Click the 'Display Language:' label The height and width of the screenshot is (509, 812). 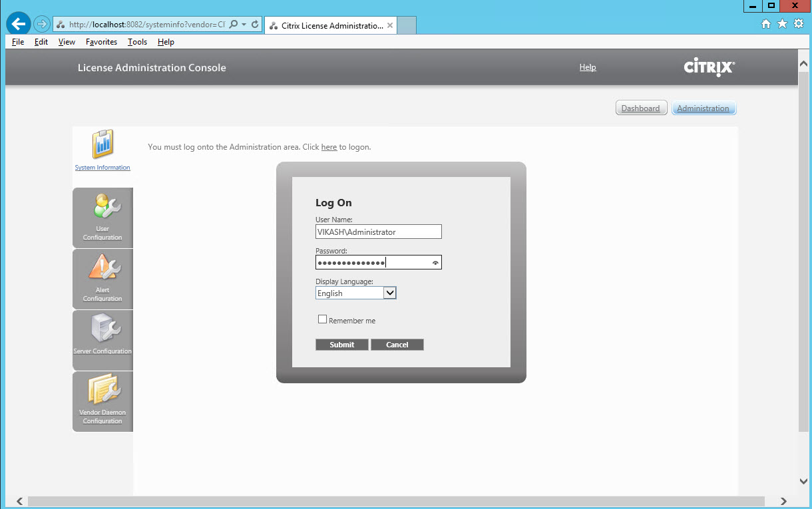344,282
